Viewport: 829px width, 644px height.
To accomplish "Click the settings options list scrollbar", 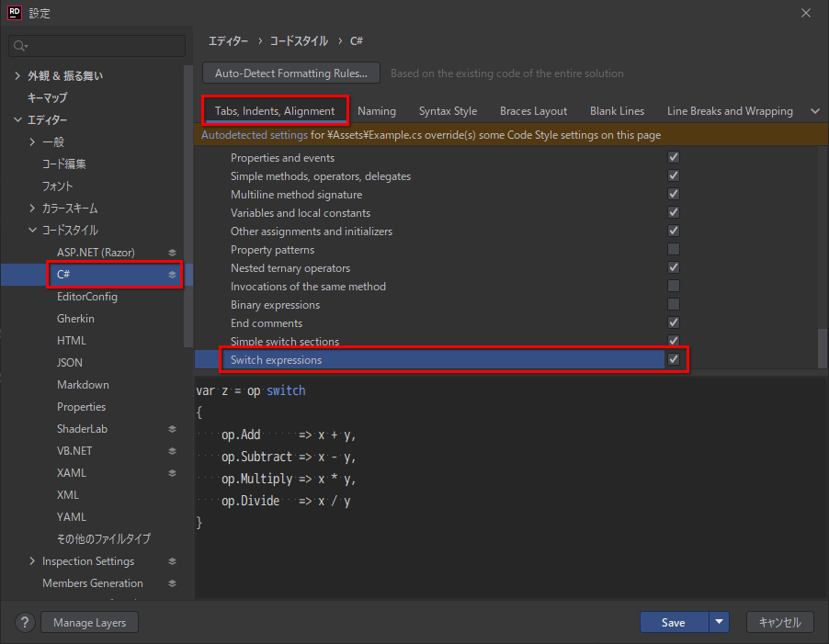I will [822, 348].
